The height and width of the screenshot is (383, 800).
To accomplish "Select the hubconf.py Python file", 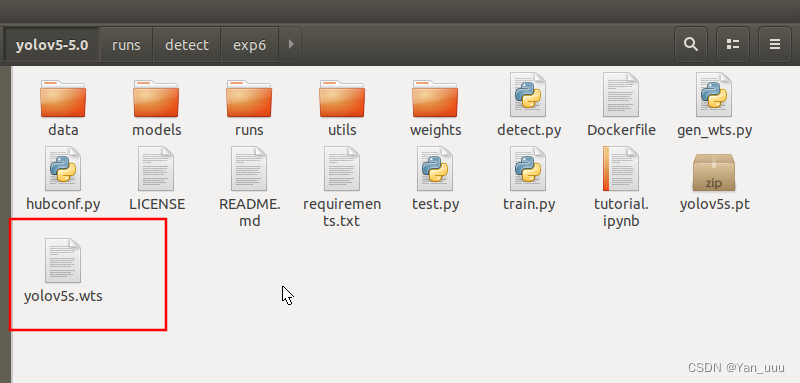I will [x=63, y=169].
